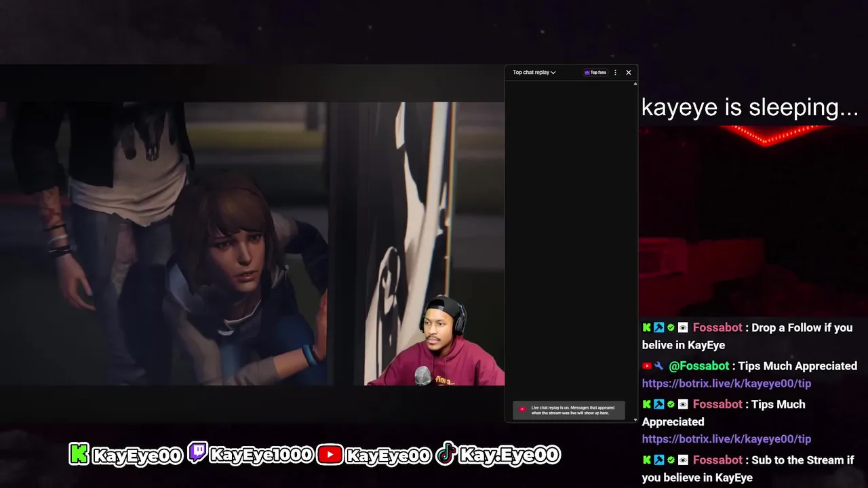
Task: Click the KayEye1000 Twitch handle text
Action: coord(261,455)
